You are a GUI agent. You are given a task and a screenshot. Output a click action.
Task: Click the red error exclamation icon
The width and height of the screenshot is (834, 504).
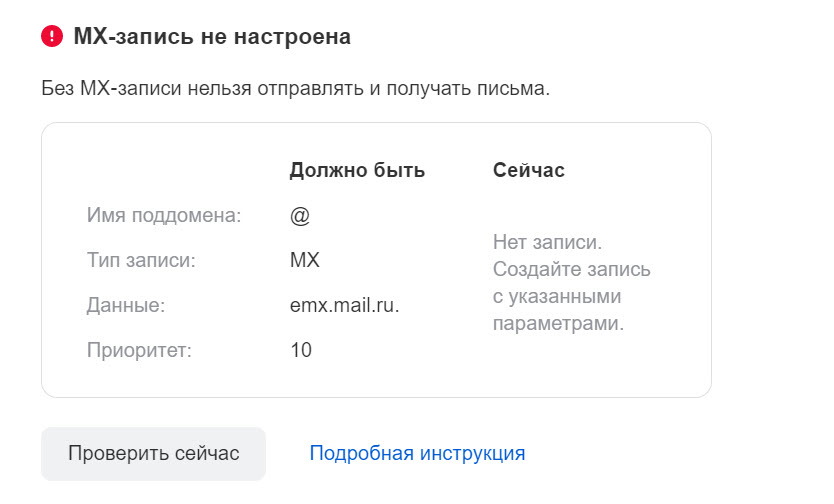[x=52, y=36]
